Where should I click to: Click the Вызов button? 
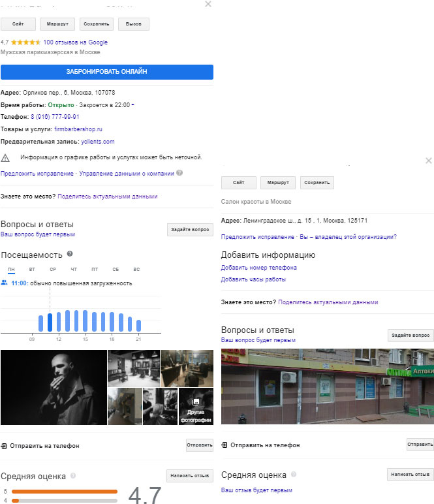(134, 24)
